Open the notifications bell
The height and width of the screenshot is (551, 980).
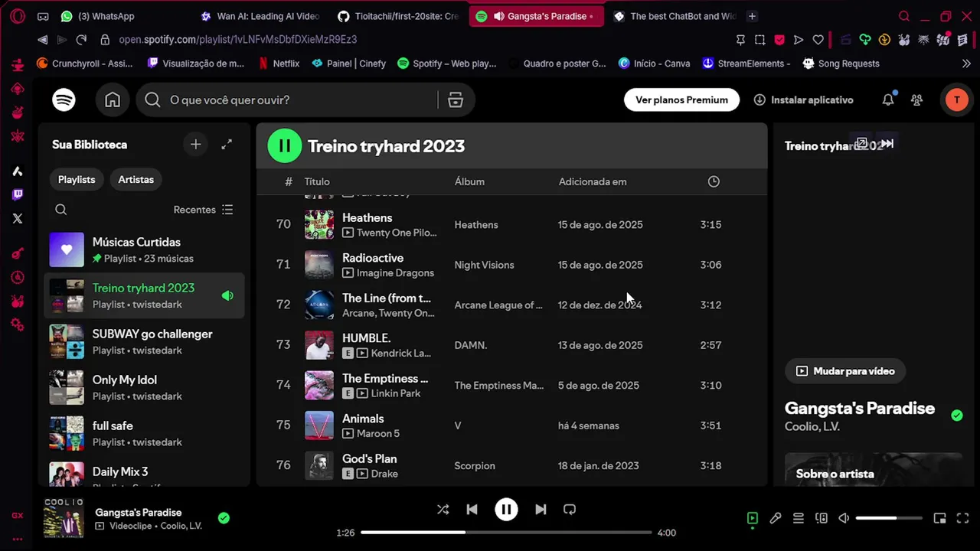[x=888, y=99]
